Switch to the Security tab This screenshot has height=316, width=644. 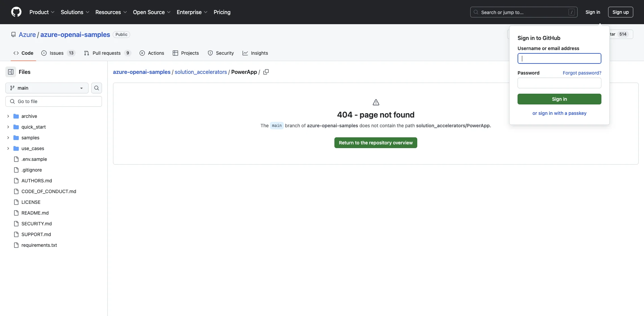pyautogui.click(x=221, y=53)
